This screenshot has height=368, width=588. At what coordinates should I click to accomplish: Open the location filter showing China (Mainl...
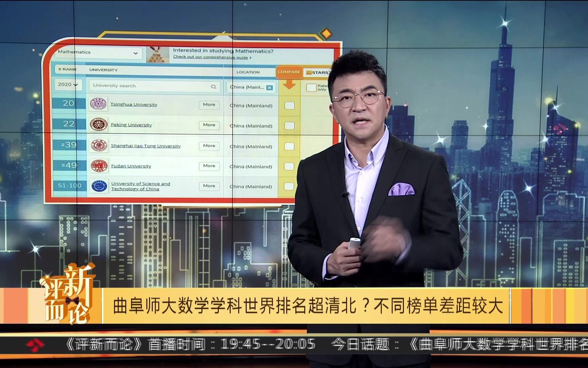click(x=251, y=87)
